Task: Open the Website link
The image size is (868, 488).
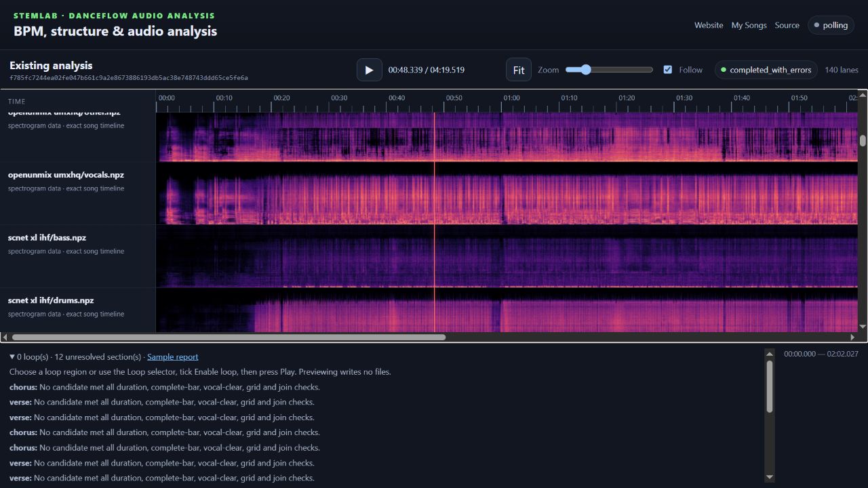Action: pos(709,25)
